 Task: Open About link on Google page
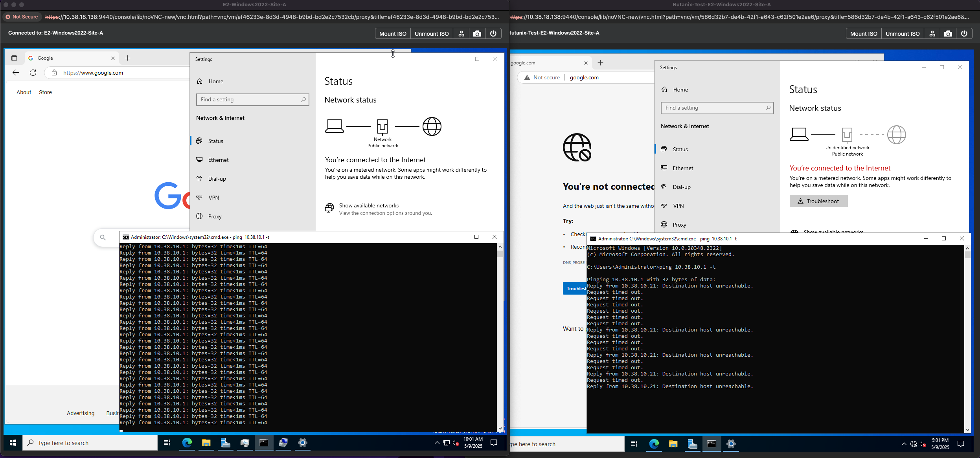(24, 92)
